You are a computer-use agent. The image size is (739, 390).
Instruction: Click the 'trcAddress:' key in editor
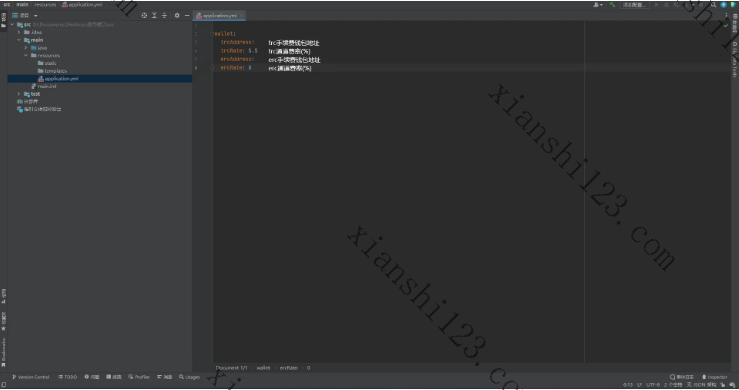point(238,42)
